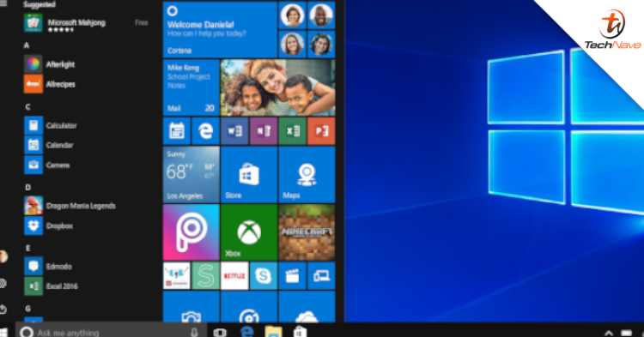The width and height of the screenshot is (644, 337).
Task: Open the Movies & TV clapperboard tile
Action: pos(293,276)
